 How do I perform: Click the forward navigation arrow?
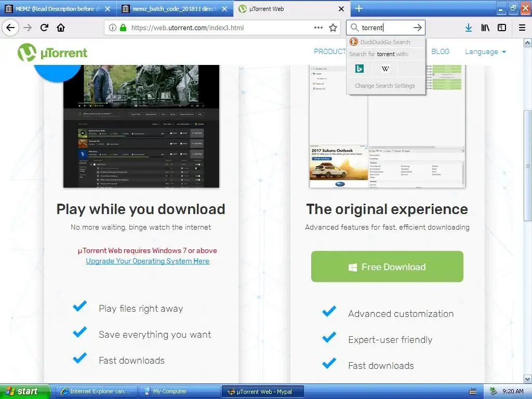(28, 28)
